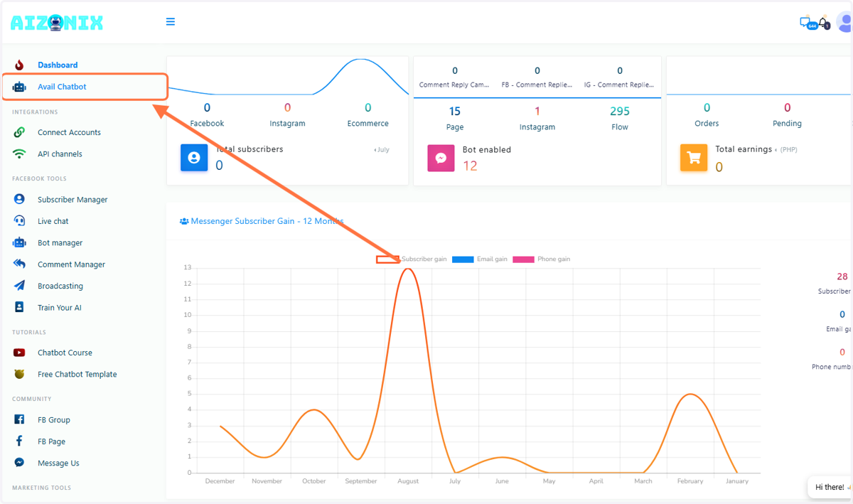853x504 pixels.
Task: Click the August peak on the chart
Action: 408,269
